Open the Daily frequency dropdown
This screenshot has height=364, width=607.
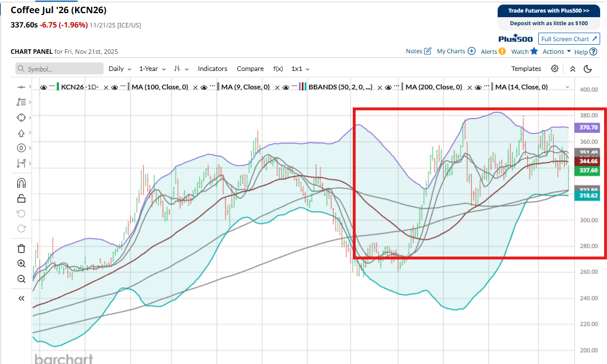click(120, 69)
